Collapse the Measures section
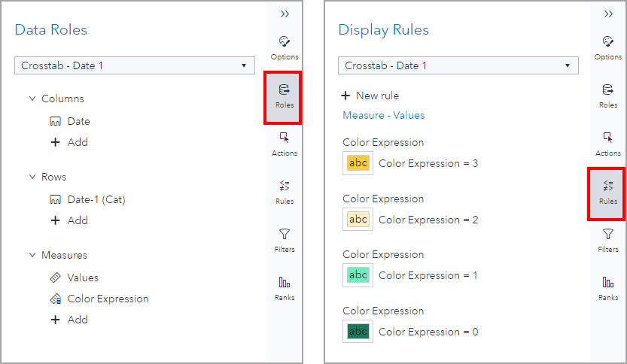The height and width of the screenshot is (364, 627). [32, 255]
